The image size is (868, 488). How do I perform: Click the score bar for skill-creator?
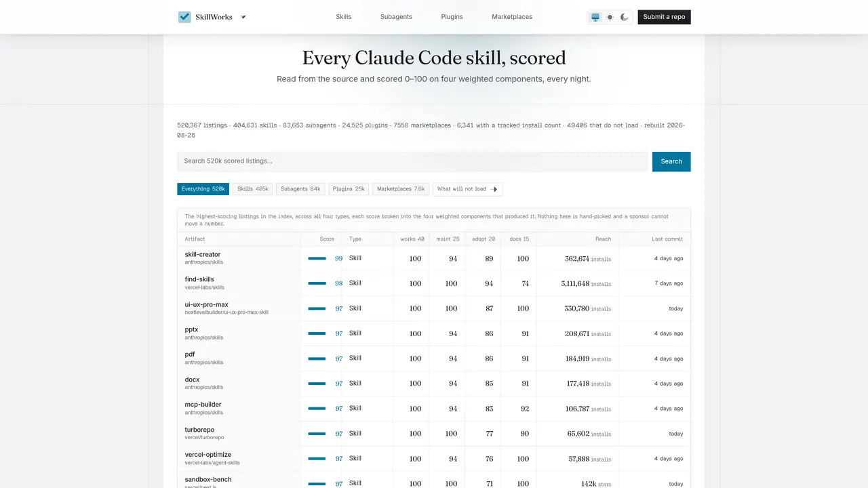[x=317, y=258]
